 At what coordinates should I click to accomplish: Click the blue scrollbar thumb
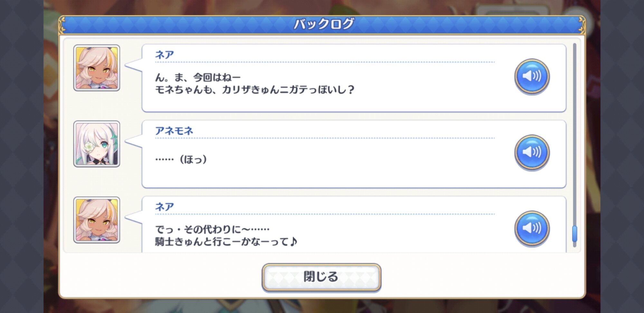click(x=574, y=234)
